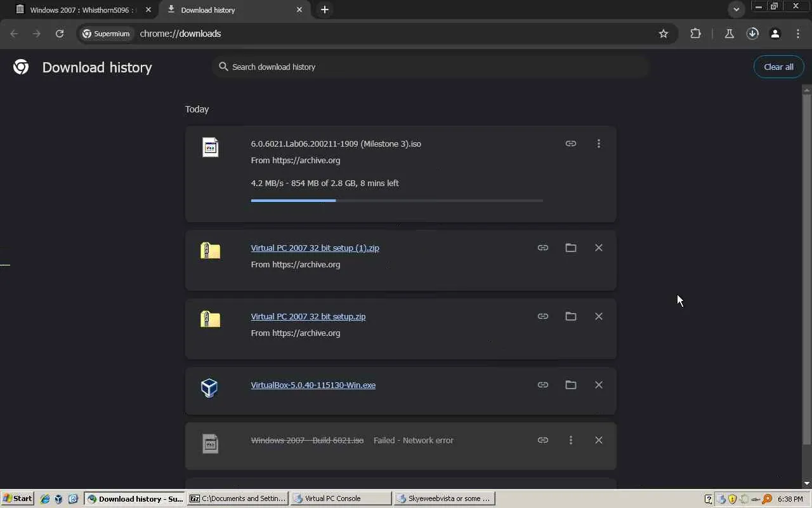Switch to Virtual PC Console taskbar window
812x508 pixels.
(341, 498)
